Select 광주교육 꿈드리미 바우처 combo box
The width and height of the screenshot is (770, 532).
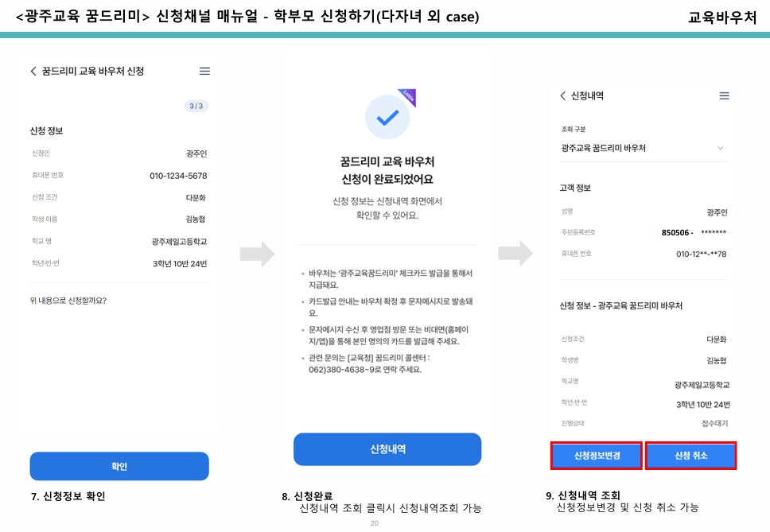[x=644, y=148]
